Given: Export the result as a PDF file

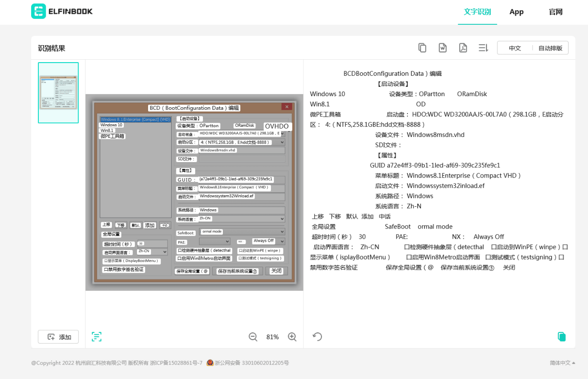Looking at the screenshot, I should (463, 48).
